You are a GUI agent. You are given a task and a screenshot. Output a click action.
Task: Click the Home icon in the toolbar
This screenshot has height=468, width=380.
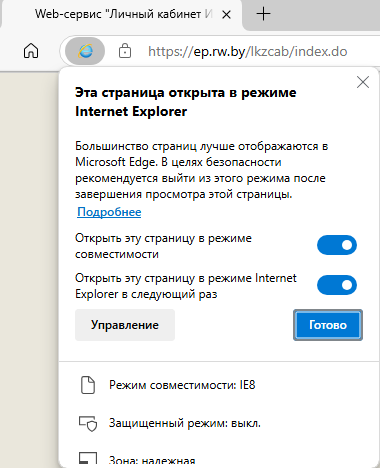click(x=31, y=51)
